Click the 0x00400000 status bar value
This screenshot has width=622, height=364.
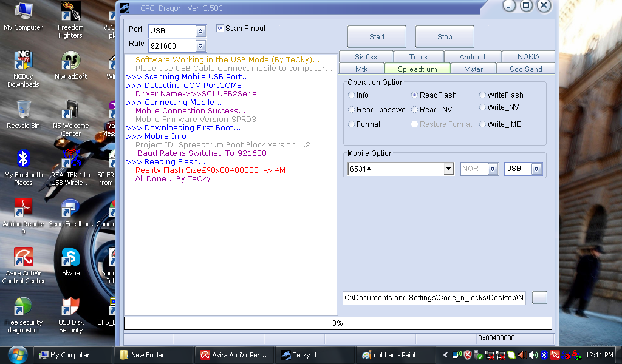[496, 339]
